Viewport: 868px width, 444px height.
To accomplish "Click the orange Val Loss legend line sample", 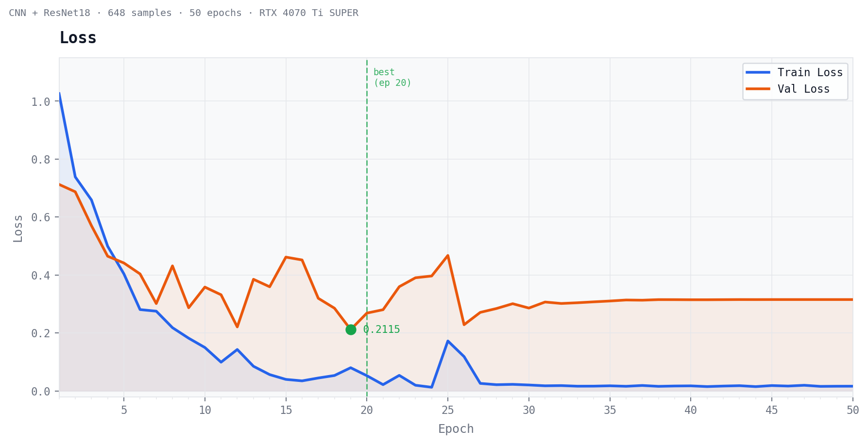I will [x=758, y=89].
